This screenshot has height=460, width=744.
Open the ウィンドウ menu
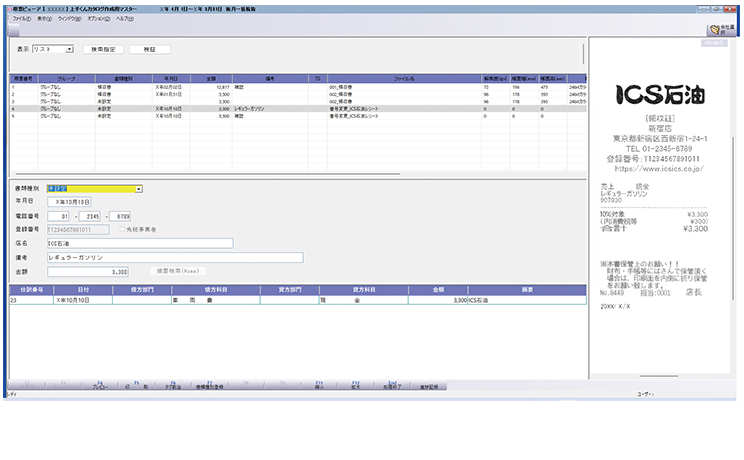coord(70,19)
